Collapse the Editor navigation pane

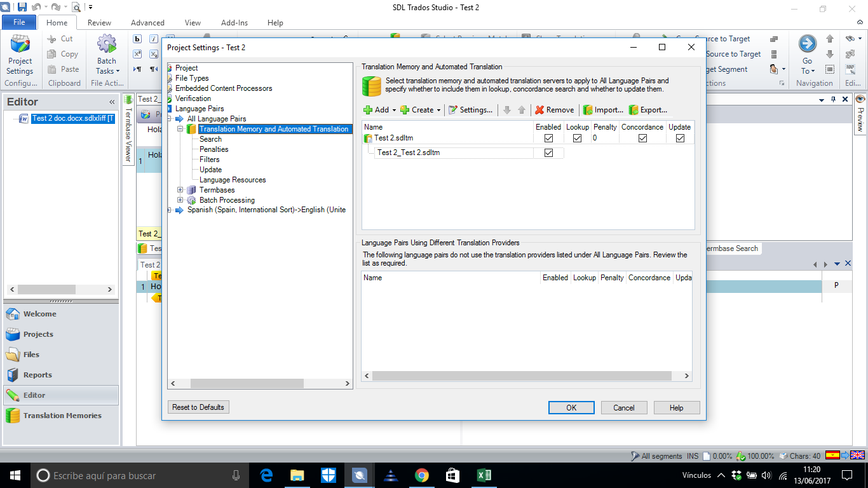[112, 102]
